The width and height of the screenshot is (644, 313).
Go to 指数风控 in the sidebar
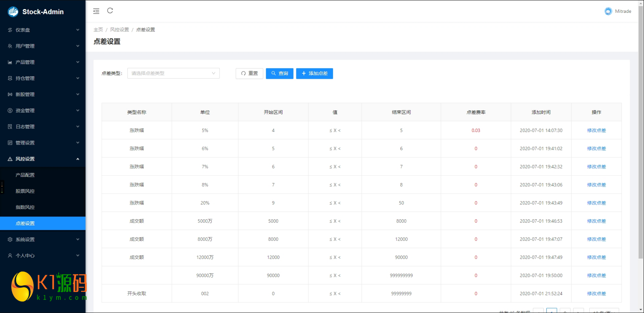pyautogui.click(x=25, y=207)
